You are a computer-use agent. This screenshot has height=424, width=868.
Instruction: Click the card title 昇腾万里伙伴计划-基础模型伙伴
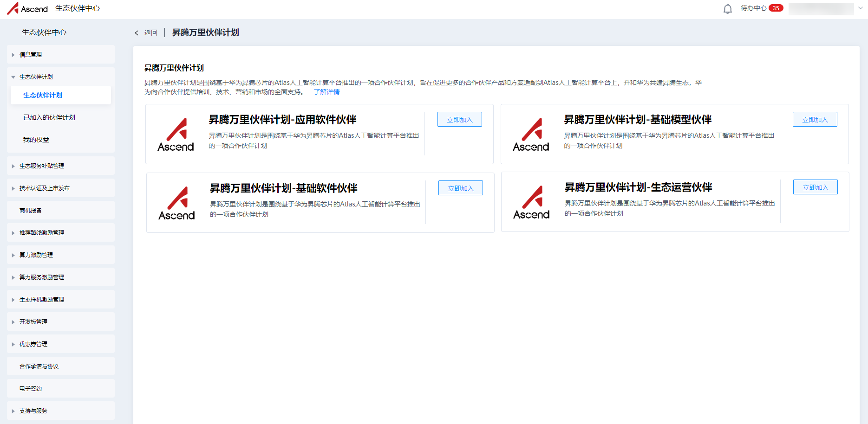(x=638, y=120)
